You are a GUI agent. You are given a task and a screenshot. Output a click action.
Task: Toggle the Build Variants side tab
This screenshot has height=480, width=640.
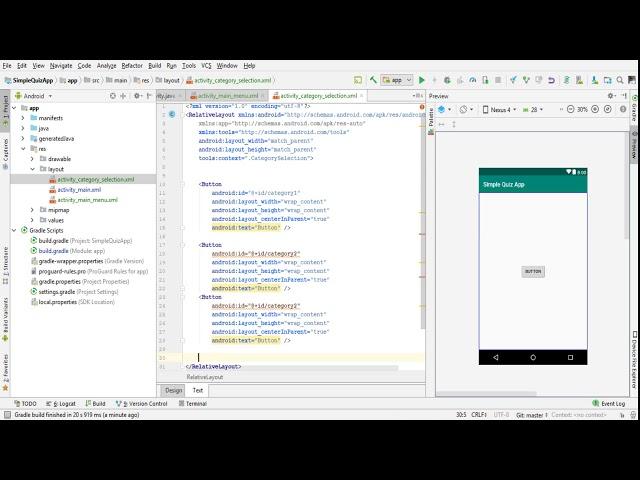[5, 320]
